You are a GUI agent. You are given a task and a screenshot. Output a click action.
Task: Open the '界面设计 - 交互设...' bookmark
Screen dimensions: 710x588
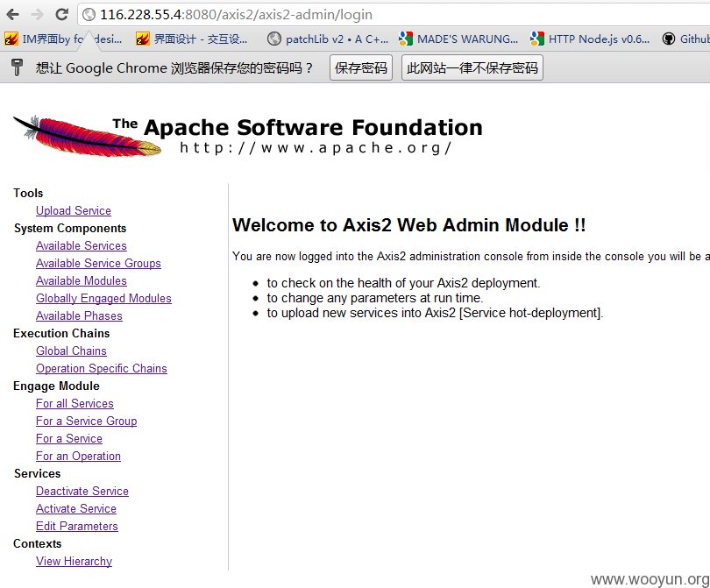tap(192, 39)
